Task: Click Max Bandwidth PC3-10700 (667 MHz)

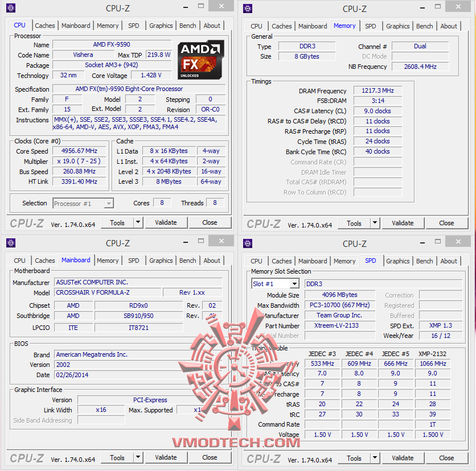Action: [340, 305]
